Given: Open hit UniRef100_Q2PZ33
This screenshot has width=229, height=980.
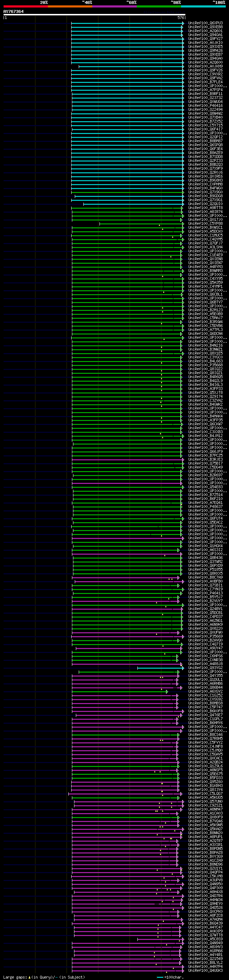Looking at the screenshot, I should pyautogui.click(x=206, y=160).
